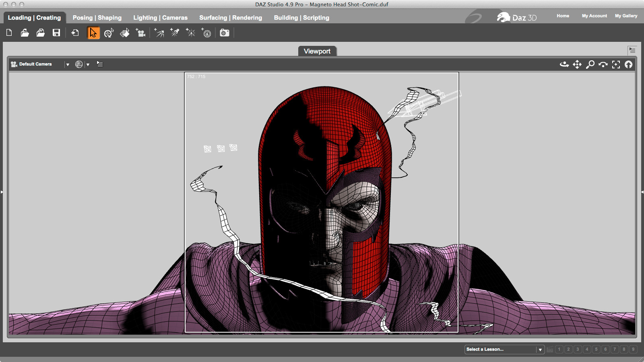Select the Viewport tab

pos(317,51)
